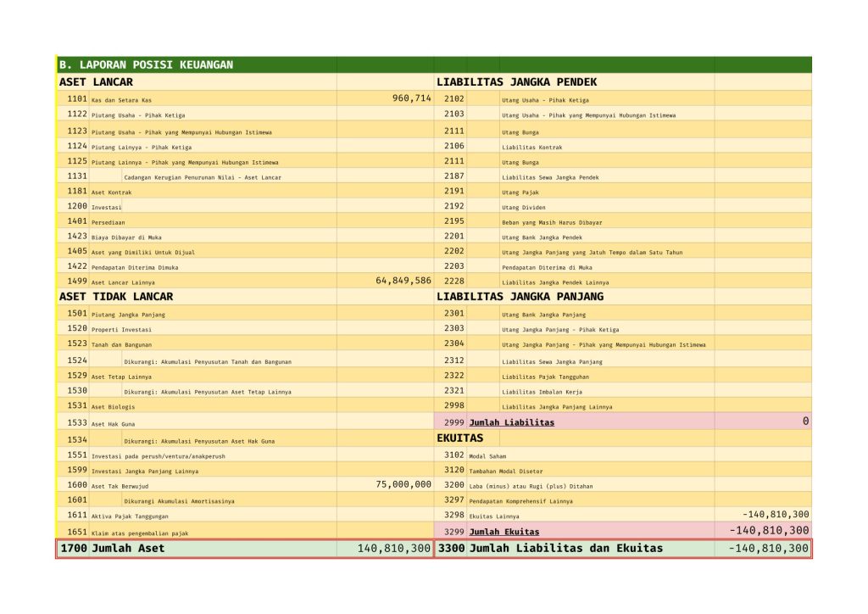Select "Piutang Usaha - Pihak Ketiga" row label
Viewport: 868px width, 614px height.
[138, 115]
